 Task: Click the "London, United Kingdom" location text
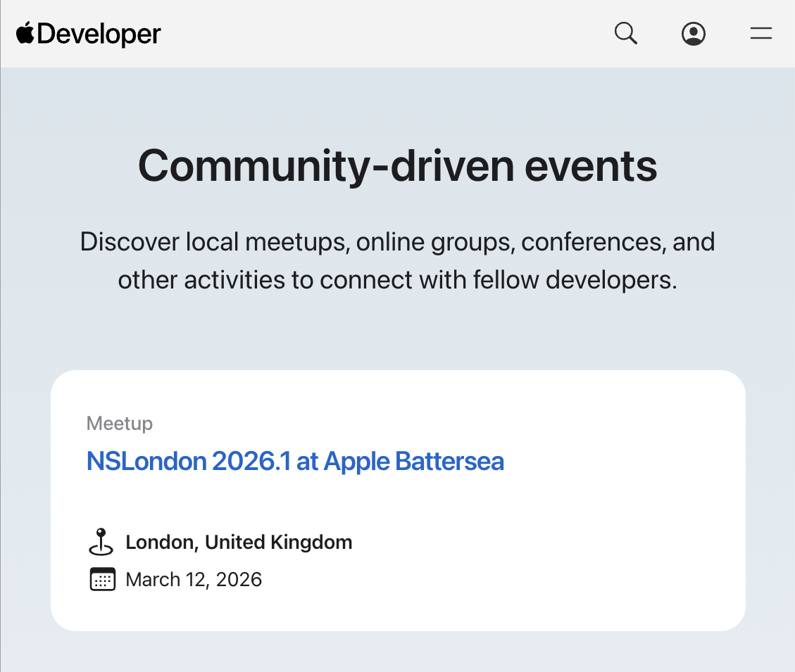(239, 543)
